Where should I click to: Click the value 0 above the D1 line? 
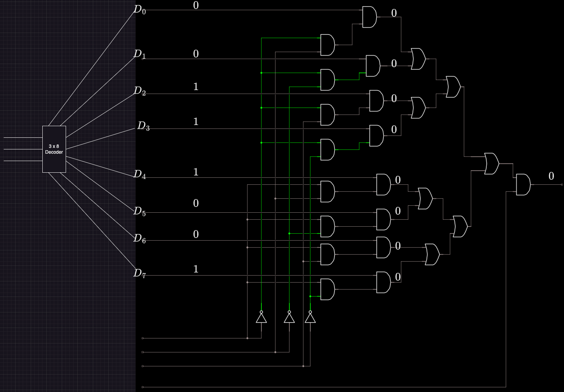coord(196,54)
